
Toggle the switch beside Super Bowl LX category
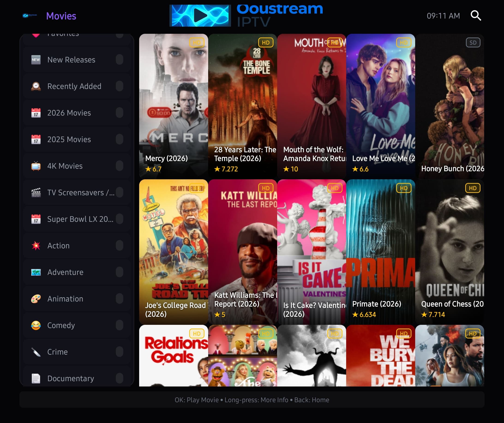point(120,219)
